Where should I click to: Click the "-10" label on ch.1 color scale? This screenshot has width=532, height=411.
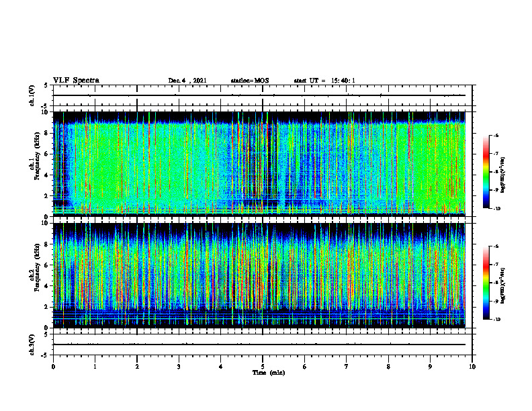pos(496,208)
